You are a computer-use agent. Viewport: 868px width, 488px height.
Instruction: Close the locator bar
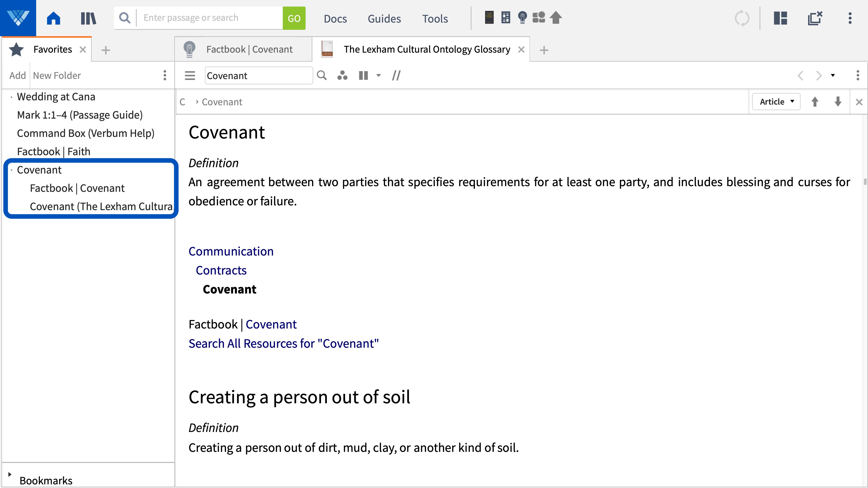coord(859,102)
